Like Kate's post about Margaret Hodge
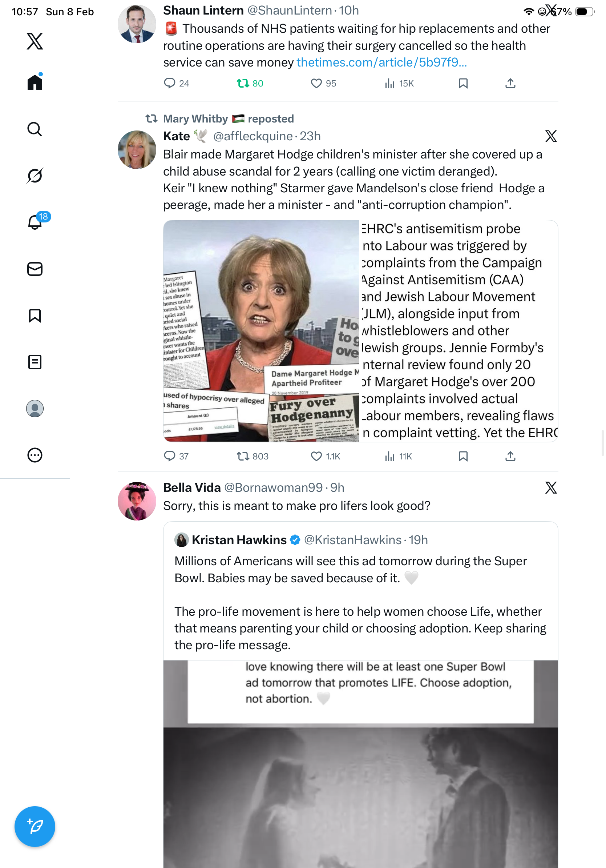 point(325,456)
